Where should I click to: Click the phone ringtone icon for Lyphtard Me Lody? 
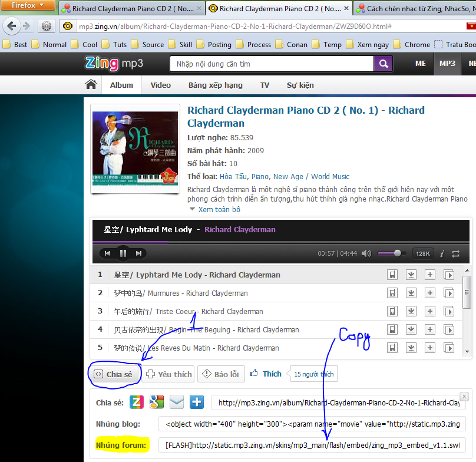coord(392,275)
